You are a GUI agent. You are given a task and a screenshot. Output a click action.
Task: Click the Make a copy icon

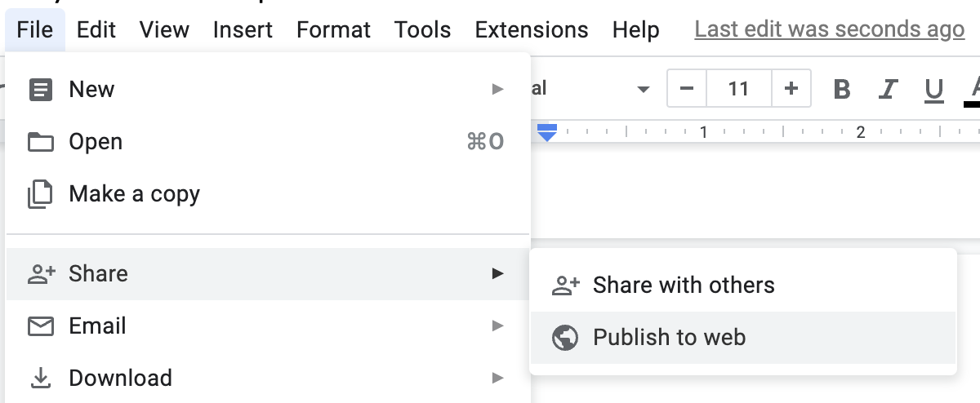41,194
